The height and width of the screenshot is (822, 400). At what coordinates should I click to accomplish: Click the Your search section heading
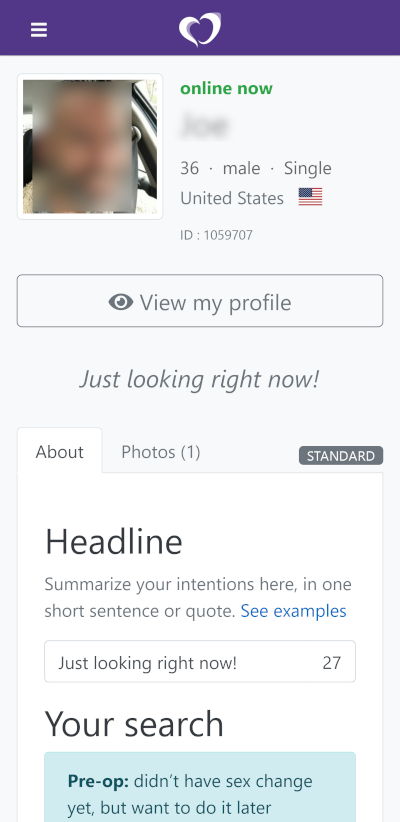(134, 724)
